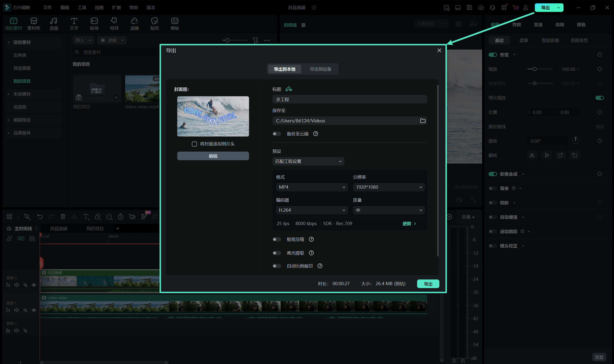Viewport: 614px width, 364px height.
Task: Open the 转场 transitions panel icon
Action: (94, 24)
